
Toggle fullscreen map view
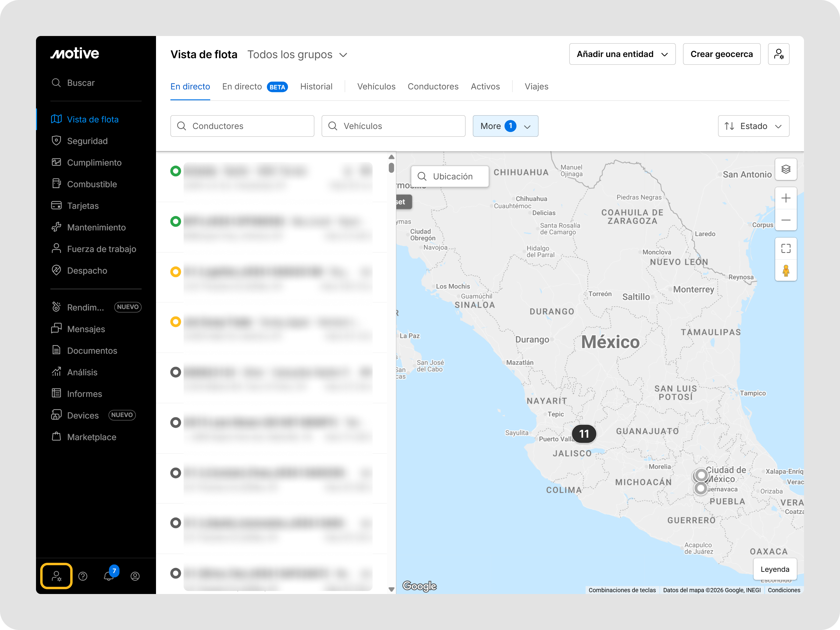point(785,248)
